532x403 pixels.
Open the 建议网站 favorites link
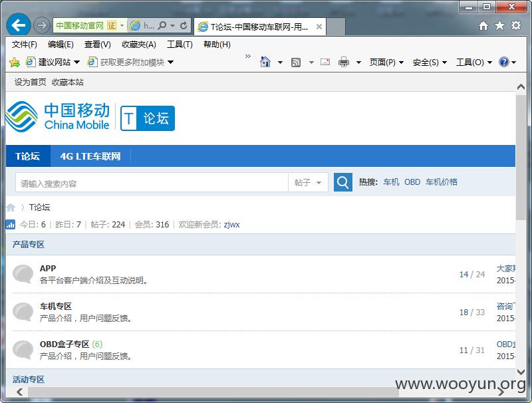pyautogui.click(x=53, y=62)
